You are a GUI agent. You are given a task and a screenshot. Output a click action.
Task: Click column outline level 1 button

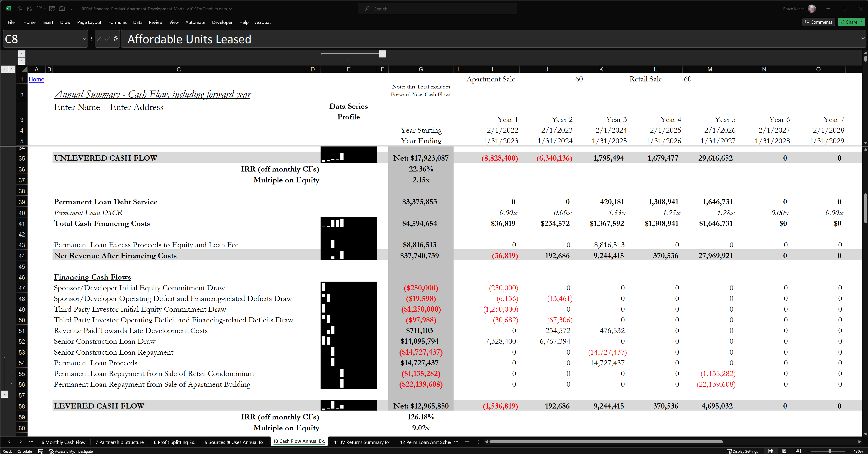[x=22, y=54]
